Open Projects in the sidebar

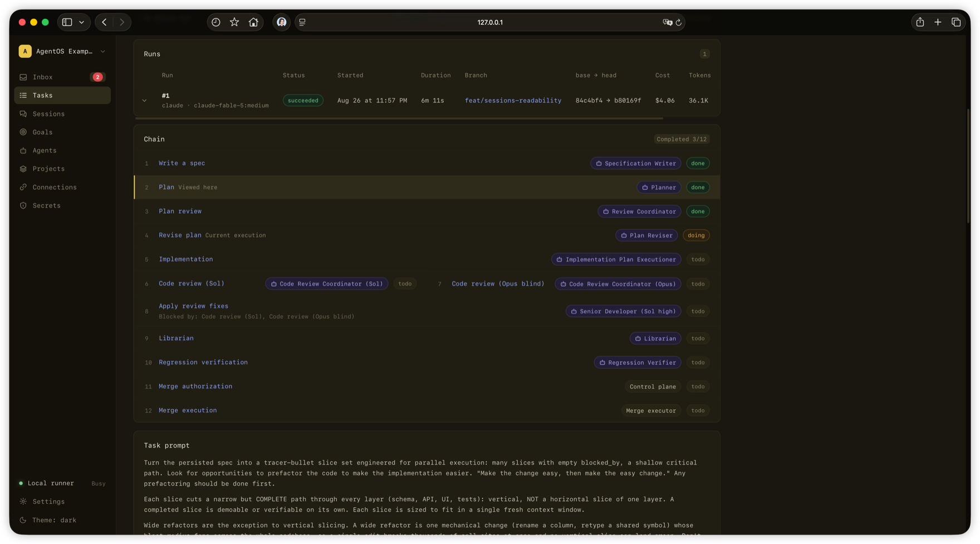[62, 169]
